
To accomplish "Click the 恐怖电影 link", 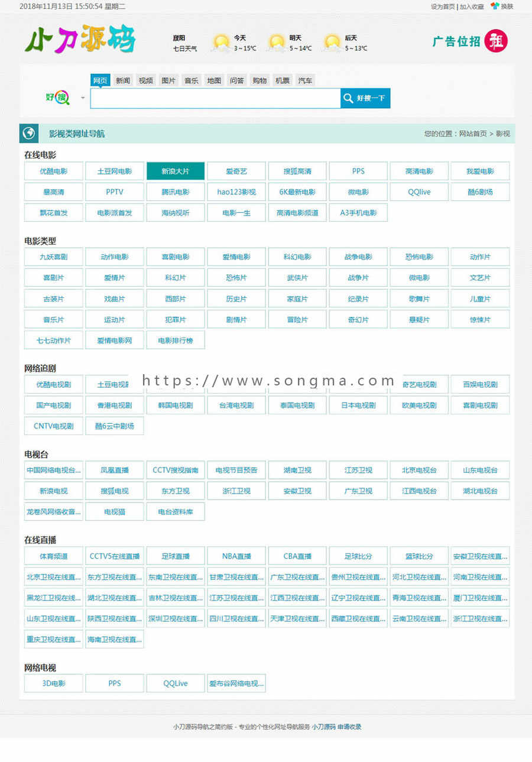I will tap(419, 257).
